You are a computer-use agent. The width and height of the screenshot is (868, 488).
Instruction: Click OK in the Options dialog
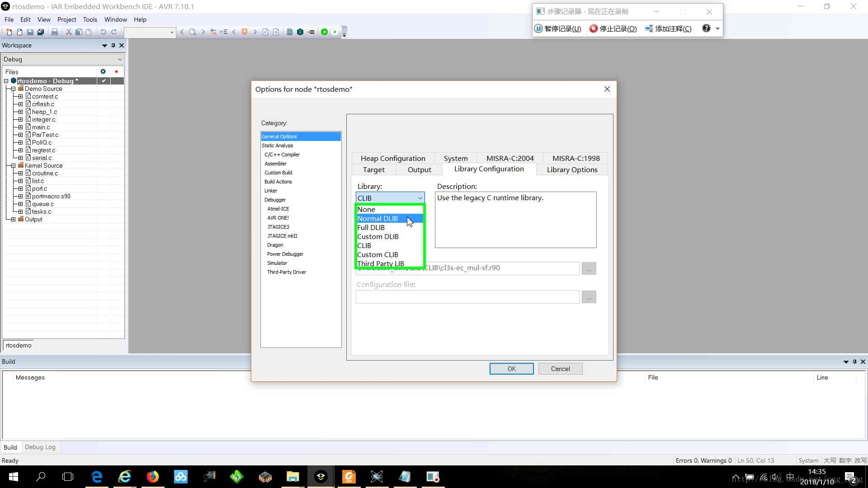point(511,369)
